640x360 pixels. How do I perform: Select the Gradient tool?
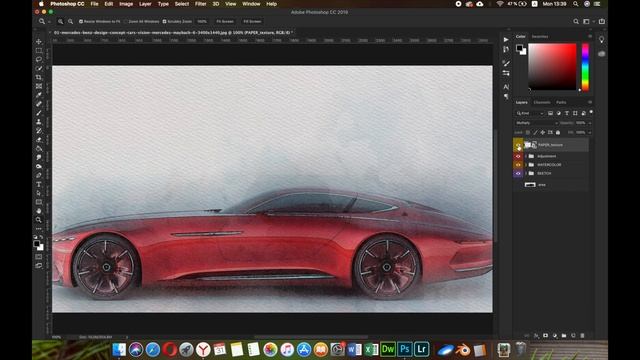pos(39,149)
